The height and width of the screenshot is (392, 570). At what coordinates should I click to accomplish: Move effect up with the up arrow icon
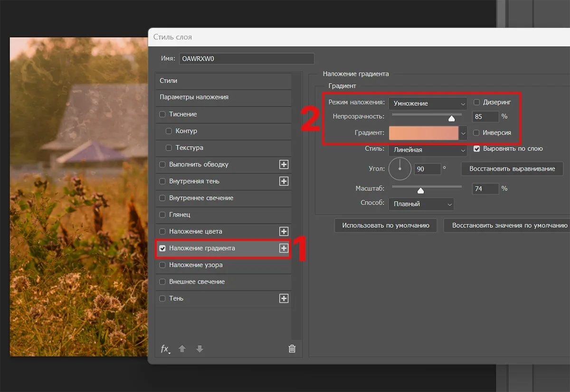click(x=182, y=349)
